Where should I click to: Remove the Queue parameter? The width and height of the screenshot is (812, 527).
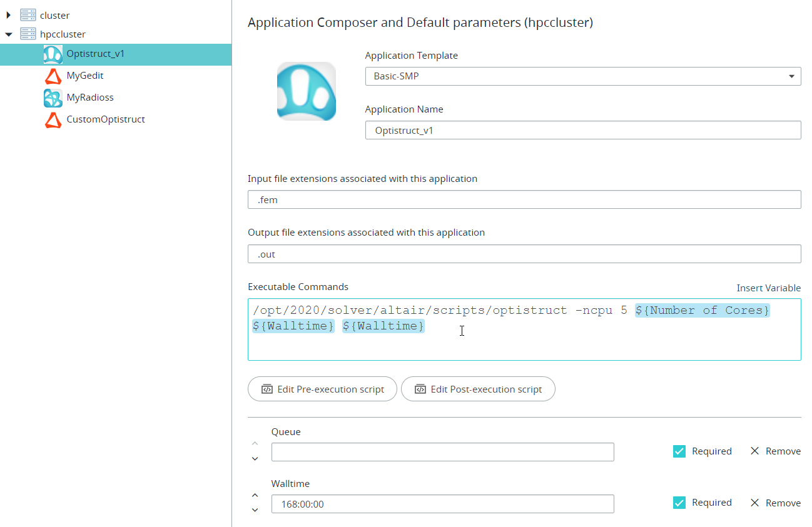(x=775, y=451)
